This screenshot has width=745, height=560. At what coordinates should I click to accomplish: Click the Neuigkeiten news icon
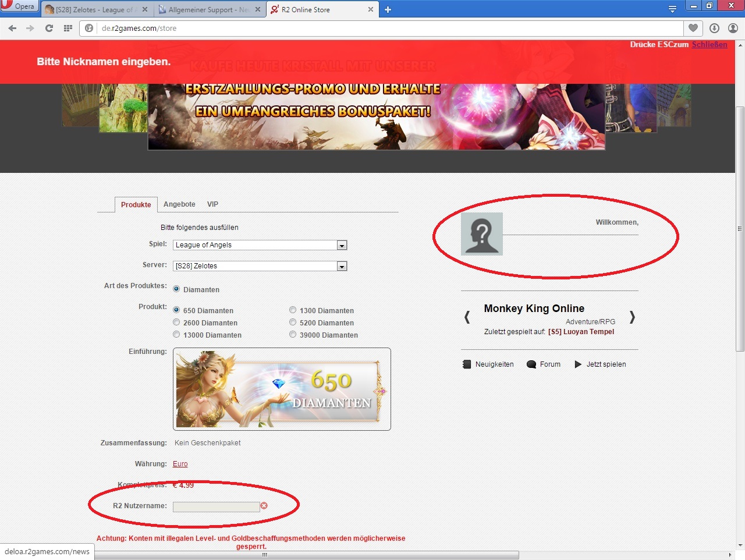466,364
